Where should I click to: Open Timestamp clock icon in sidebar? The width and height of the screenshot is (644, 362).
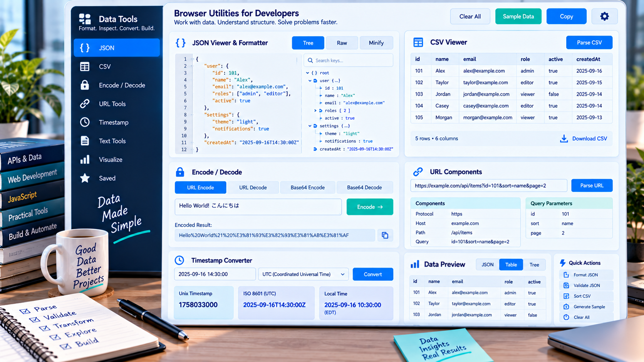pos(85,122)
